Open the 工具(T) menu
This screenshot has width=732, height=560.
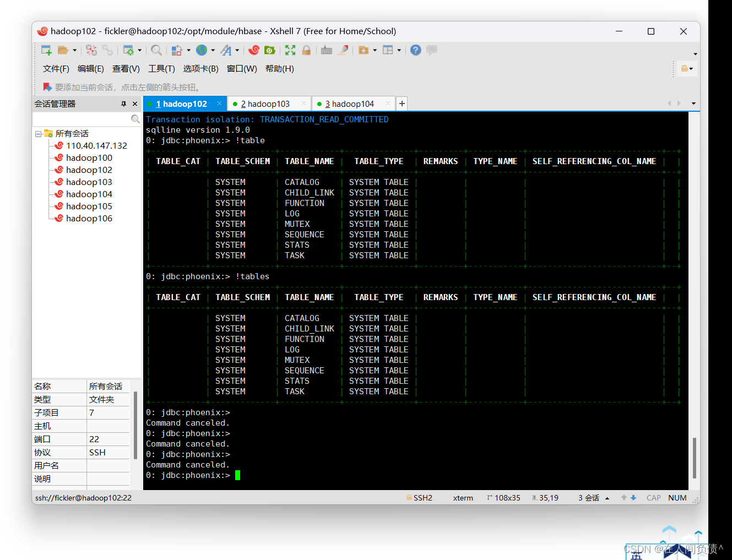pyautogui.click(x=161, y=68)
